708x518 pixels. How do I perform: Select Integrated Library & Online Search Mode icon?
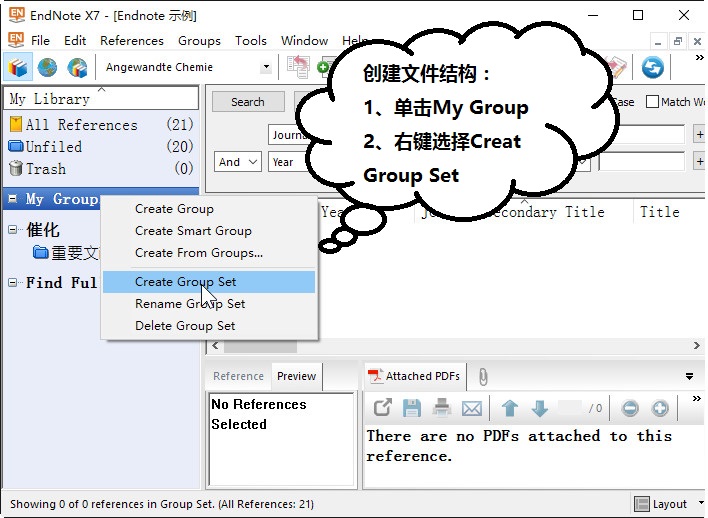77,67
